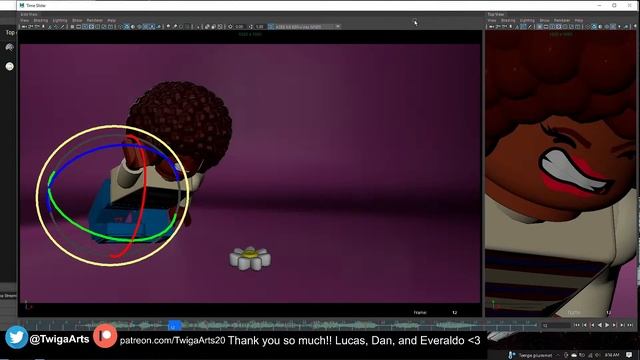The width and height of the screenshot is (640, 360).
Task: Toggle Safe Action in left viewport toolbar
Action: point(104,27)
